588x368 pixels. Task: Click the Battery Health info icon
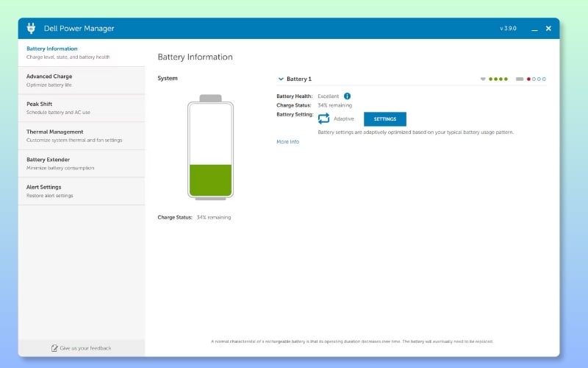pos(347,96)
